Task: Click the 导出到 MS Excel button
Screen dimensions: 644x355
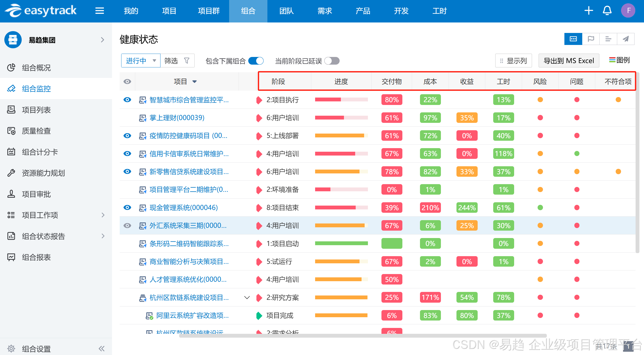Action: click(568, 61)
